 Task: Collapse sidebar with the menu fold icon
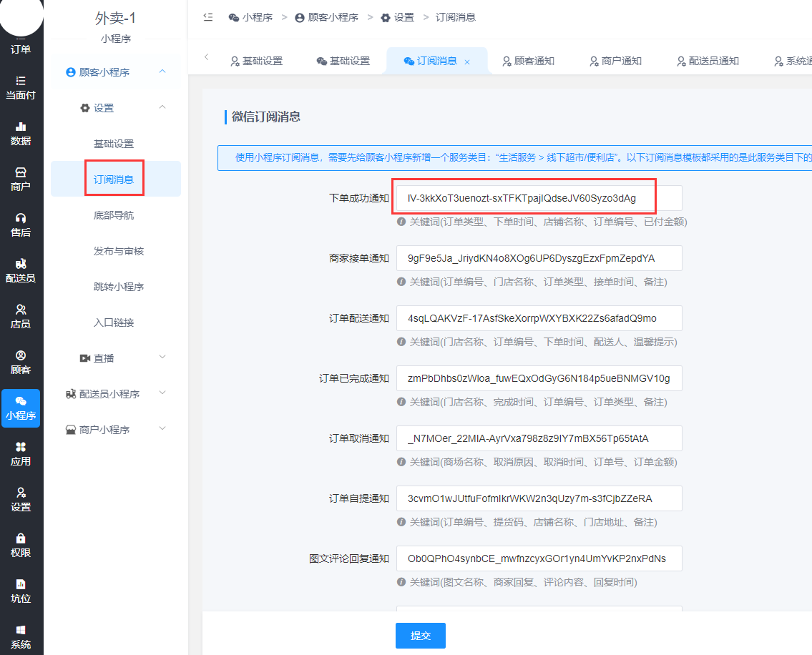(208, 17)
